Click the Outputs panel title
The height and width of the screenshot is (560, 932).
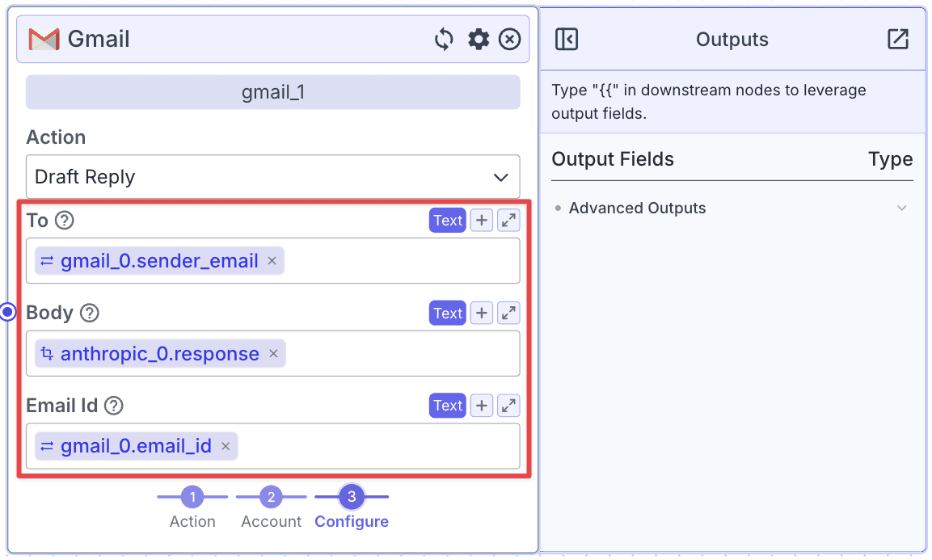pyautogui.click(x=732, y=40)
